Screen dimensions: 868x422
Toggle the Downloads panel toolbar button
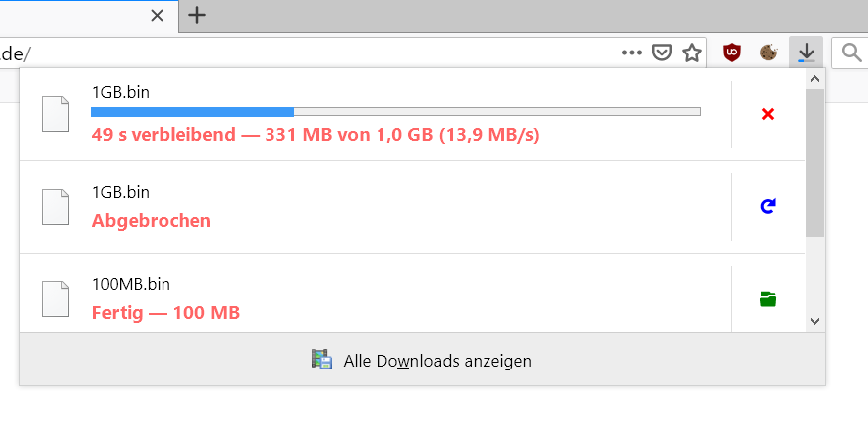click(807, 53)
